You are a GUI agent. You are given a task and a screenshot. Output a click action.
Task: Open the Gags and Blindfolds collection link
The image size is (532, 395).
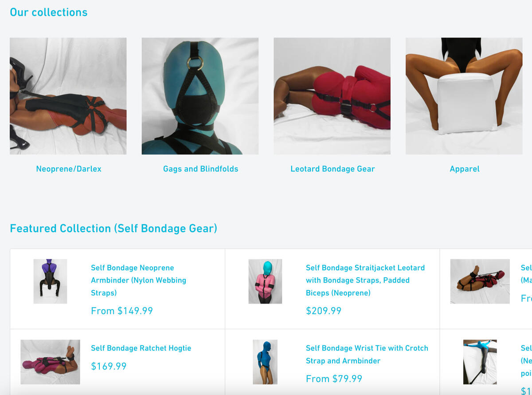tap(200, 169)
